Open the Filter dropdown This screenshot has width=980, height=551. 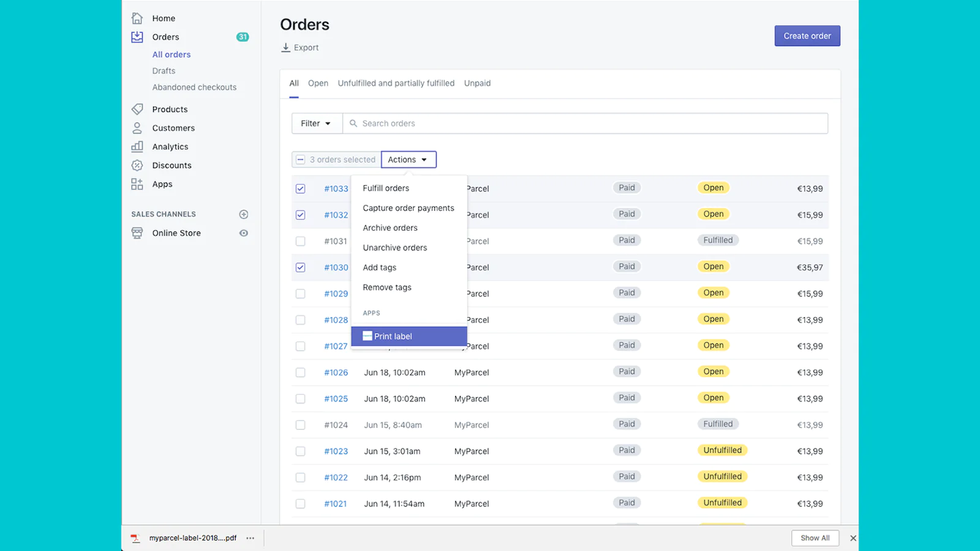316,124
